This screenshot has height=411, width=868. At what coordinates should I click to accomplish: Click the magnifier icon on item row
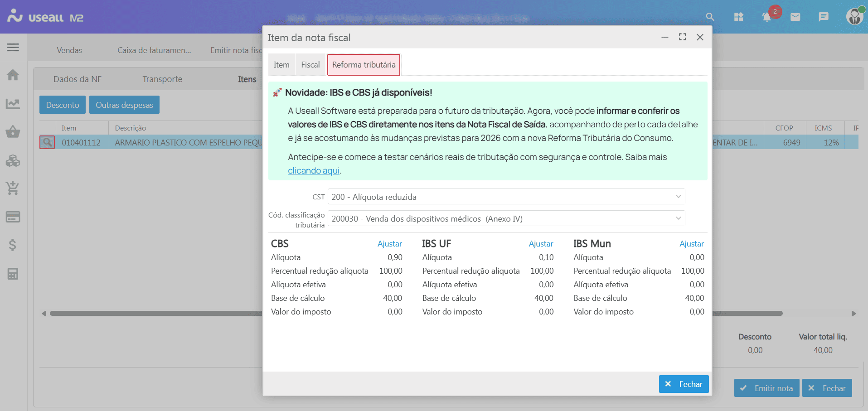(47, 142)
